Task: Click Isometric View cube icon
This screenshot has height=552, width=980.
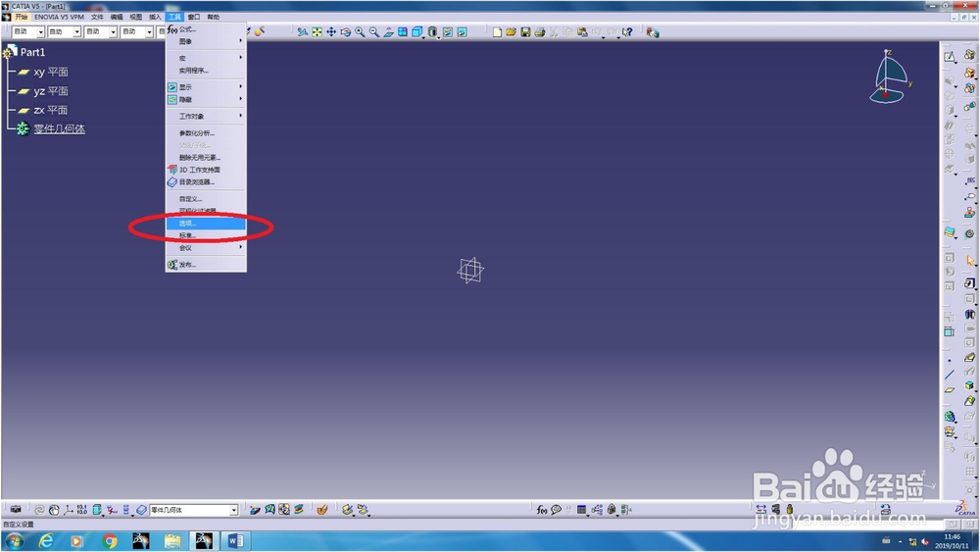Action: (x=417, y=32)
